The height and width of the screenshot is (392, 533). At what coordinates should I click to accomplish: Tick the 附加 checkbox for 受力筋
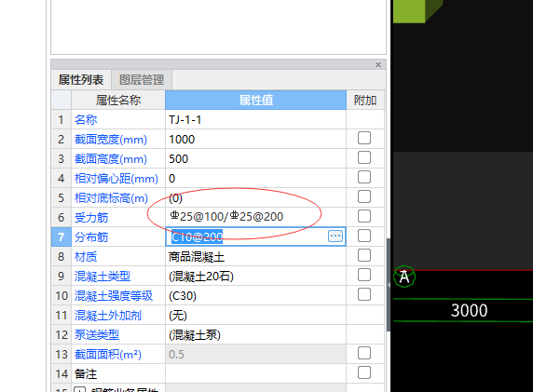[x=364, y=216]
